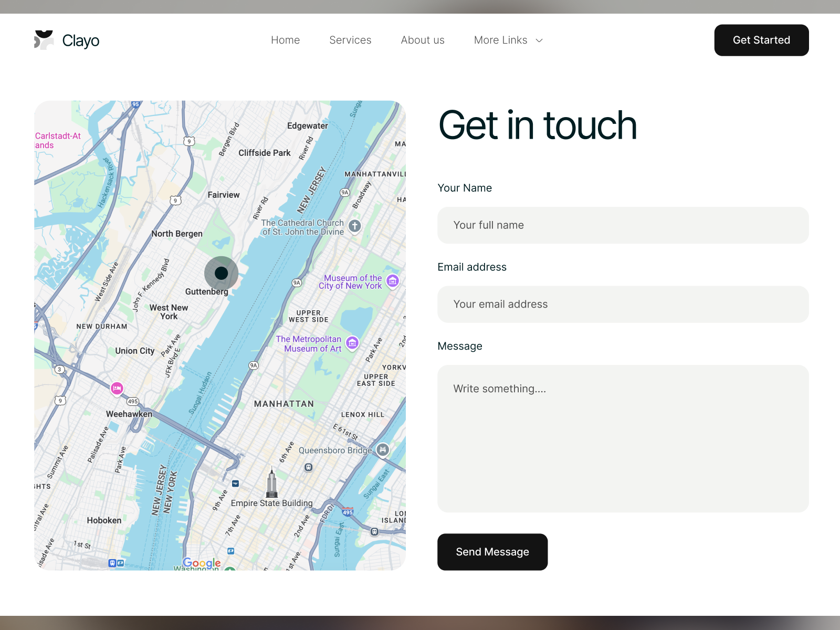The width and height of the screenshot is (840, 630).
Task: Click the Google logo on the map
Action: click(x=202, y=563)
